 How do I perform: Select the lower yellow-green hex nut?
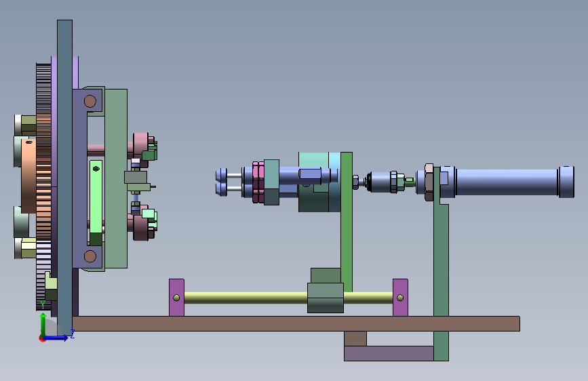(x=29, y=248)
